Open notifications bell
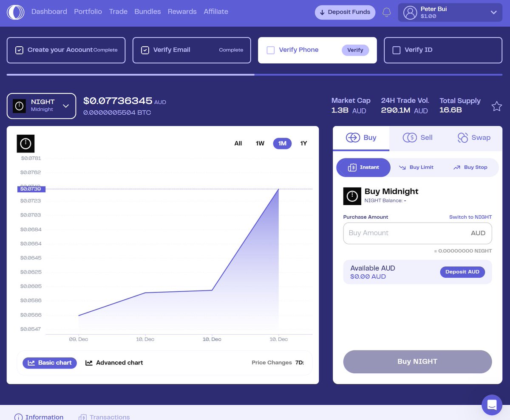This screenshot has height=420, width=510. 386,12
